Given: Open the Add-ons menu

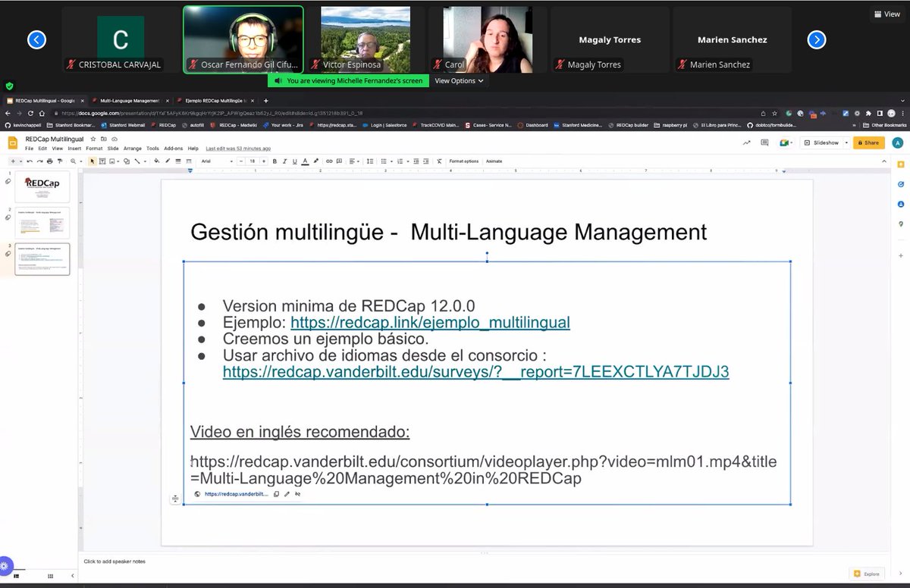Looking at the screenshot, I should point(174,149).
